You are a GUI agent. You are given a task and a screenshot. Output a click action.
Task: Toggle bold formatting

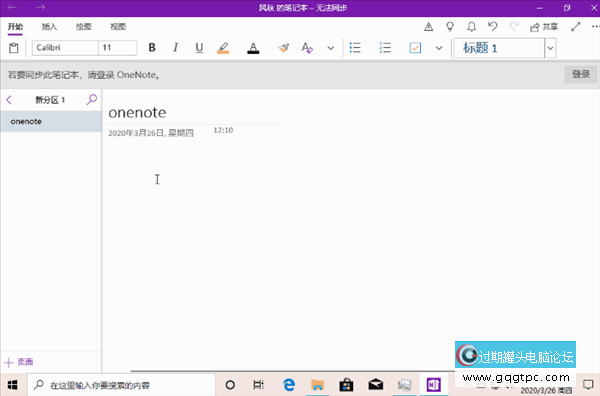click(152, 47)
